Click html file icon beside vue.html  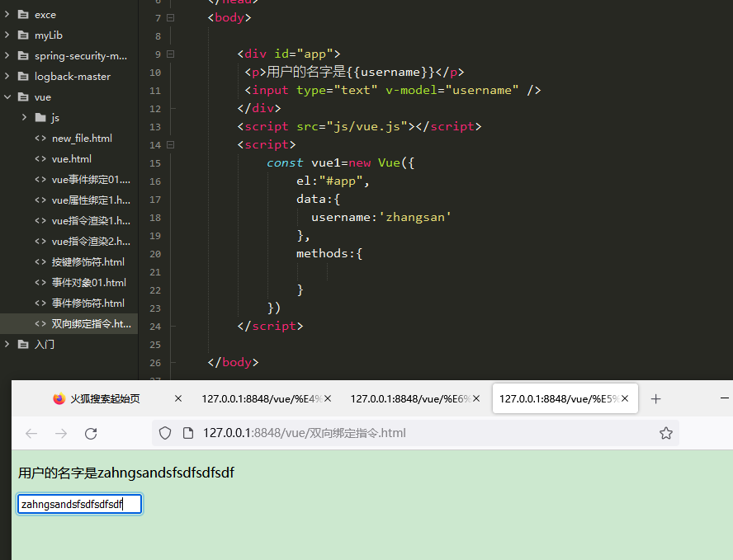tap(40, 159)
